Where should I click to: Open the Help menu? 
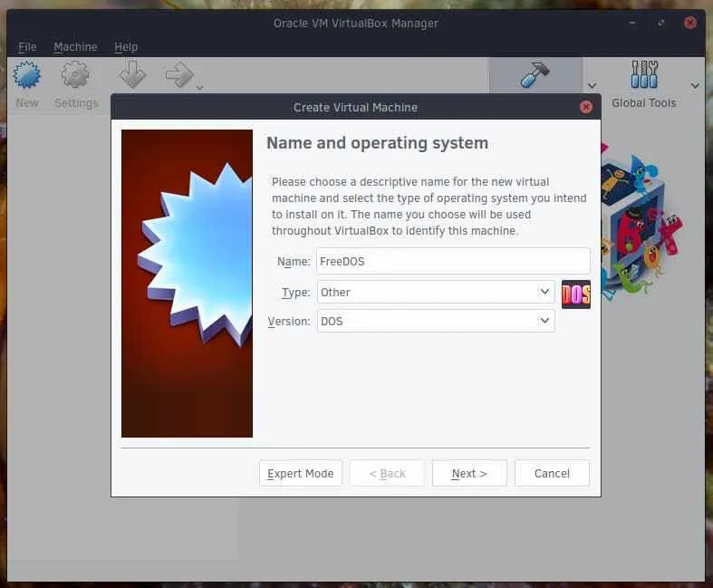point(126,47)
